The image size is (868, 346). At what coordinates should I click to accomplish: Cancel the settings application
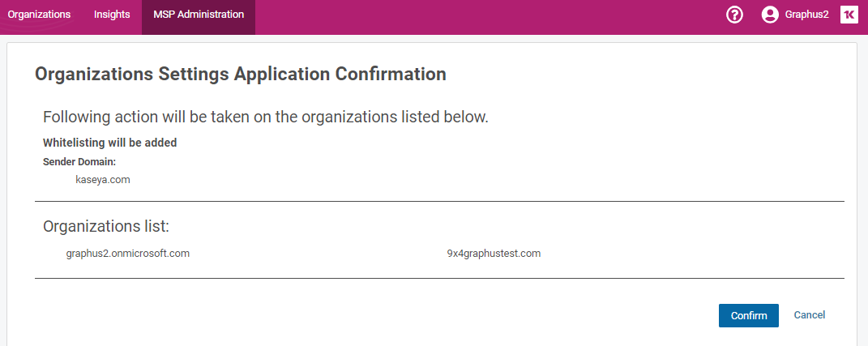coord(810,315)
